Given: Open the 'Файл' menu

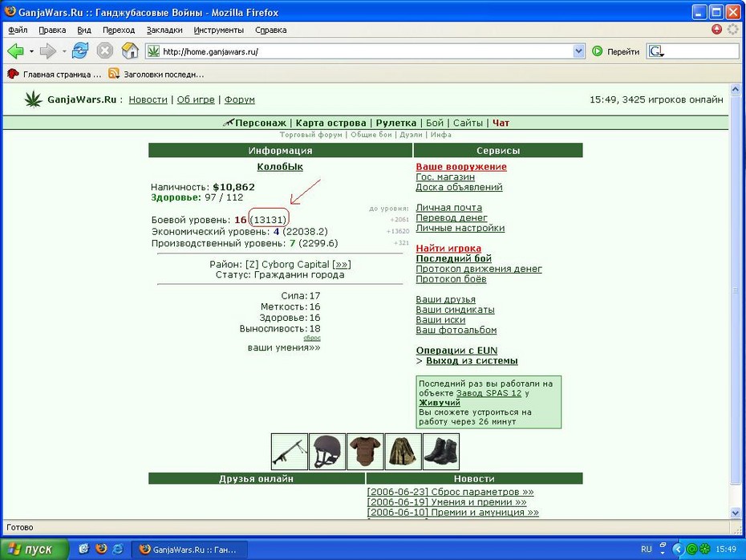Looking at the screenshot, I should (x=18, y=30).
